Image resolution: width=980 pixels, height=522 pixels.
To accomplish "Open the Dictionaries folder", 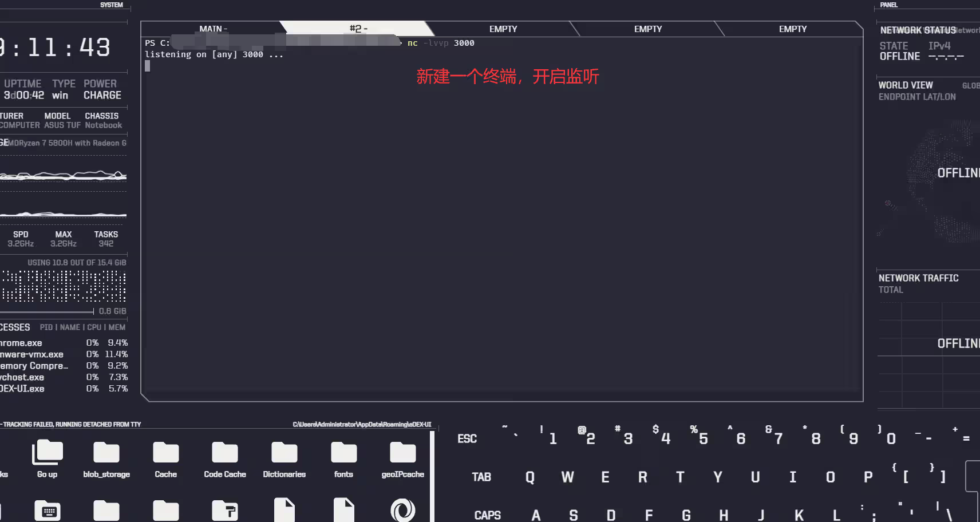I will click(284, 455).
